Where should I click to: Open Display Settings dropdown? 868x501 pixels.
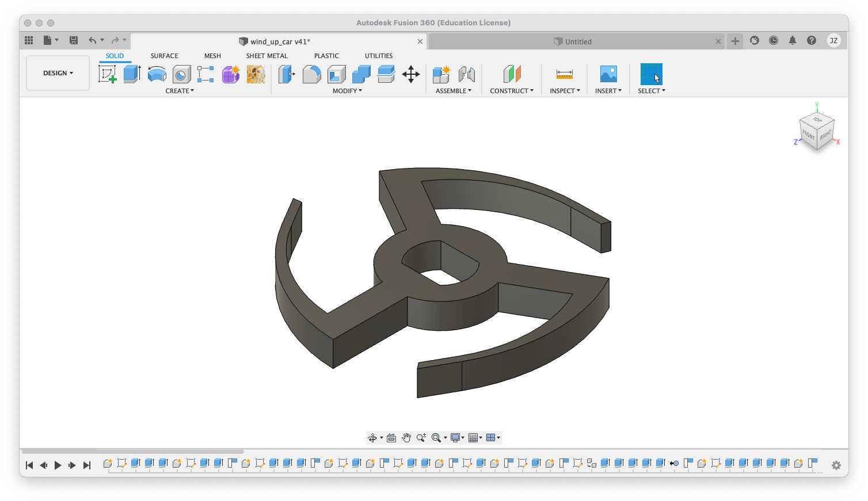[458, 438]
